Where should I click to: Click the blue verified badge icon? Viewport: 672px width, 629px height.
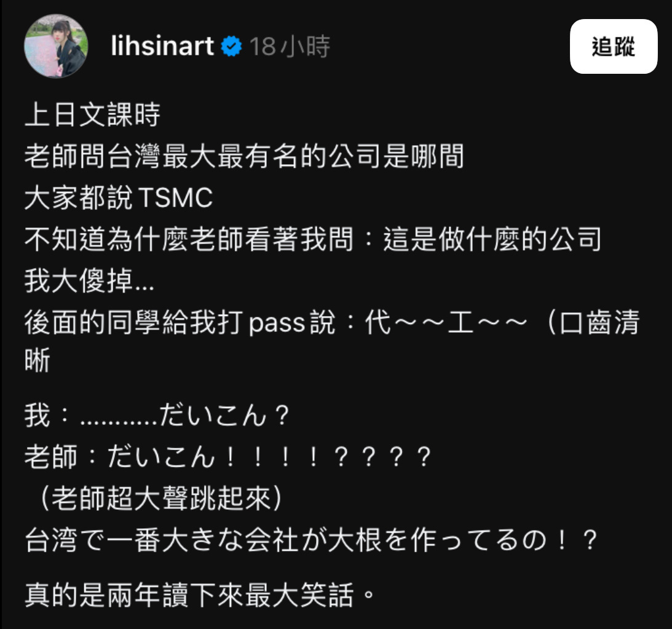231,46
